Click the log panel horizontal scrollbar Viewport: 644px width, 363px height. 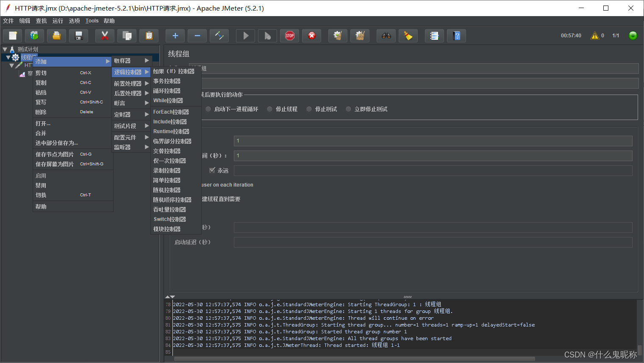354,359
